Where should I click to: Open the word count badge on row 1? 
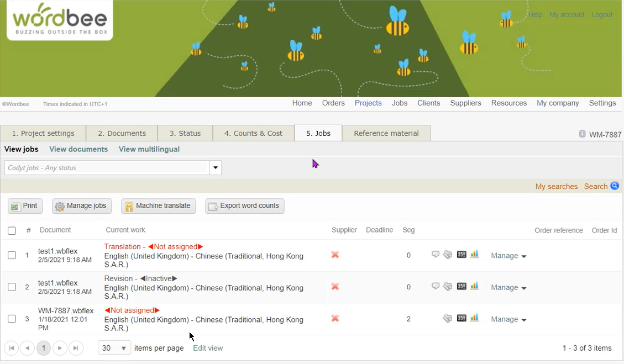pos(460,255)
